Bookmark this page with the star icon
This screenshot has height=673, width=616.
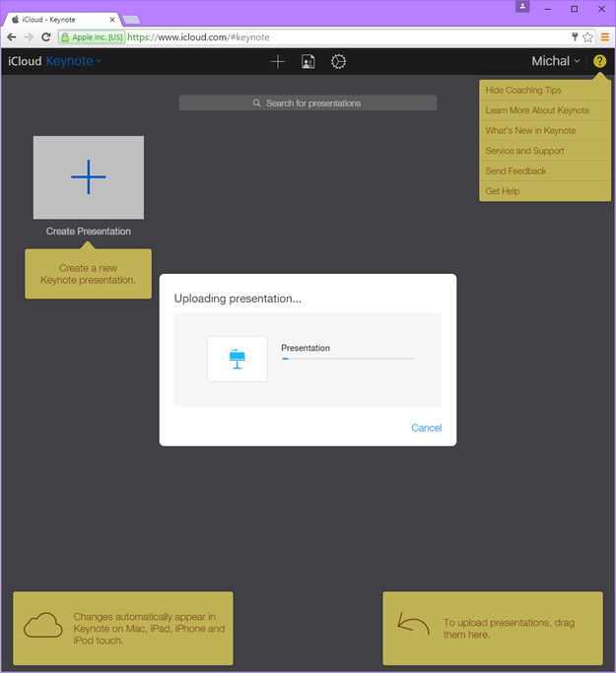pyautogui.click(x=587, y=37)
